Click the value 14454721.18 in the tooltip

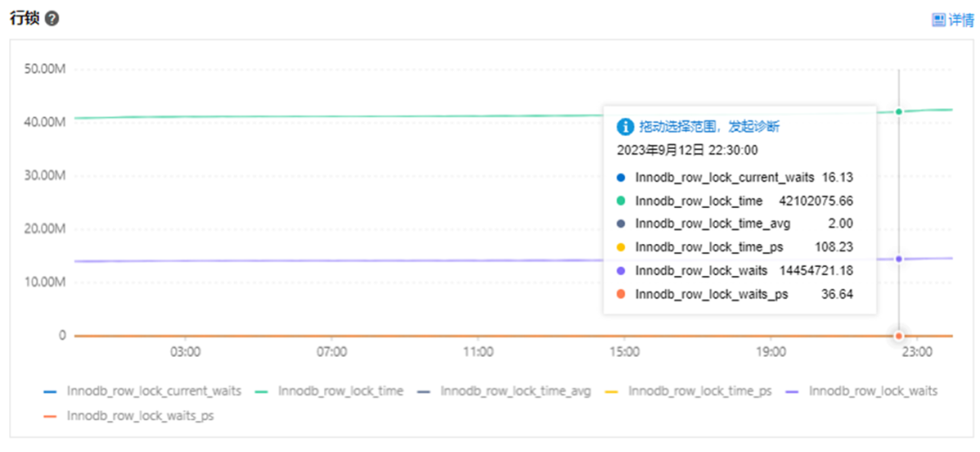[817, 270]
